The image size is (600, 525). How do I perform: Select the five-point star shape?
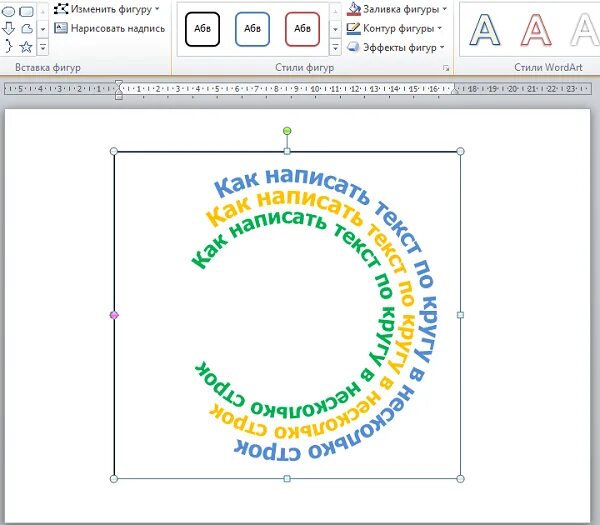point(26,47)
